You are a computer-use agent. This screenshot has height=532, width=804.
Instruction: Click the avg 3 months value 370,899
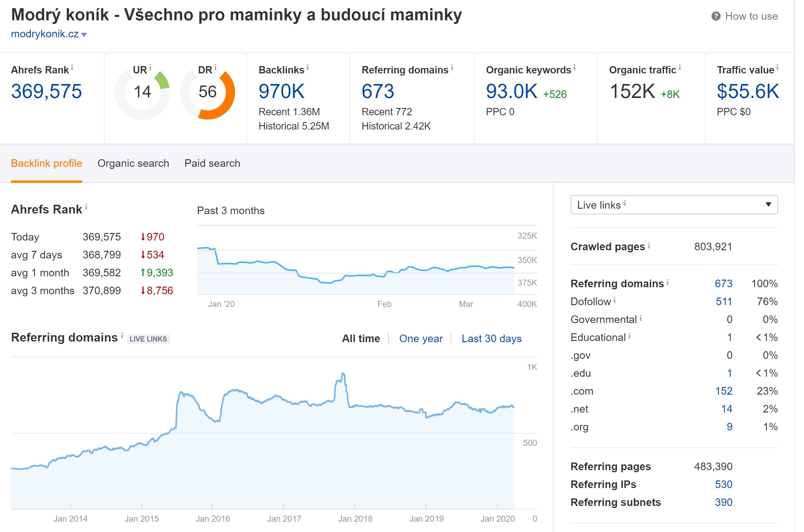(102, 291)
